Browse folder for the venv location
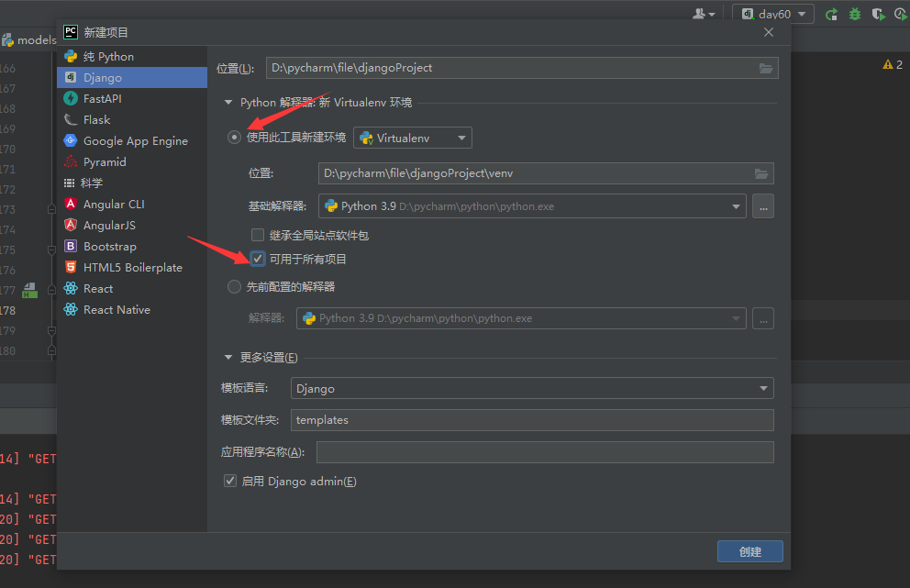The image size is (910, 588). pos(761,173)
